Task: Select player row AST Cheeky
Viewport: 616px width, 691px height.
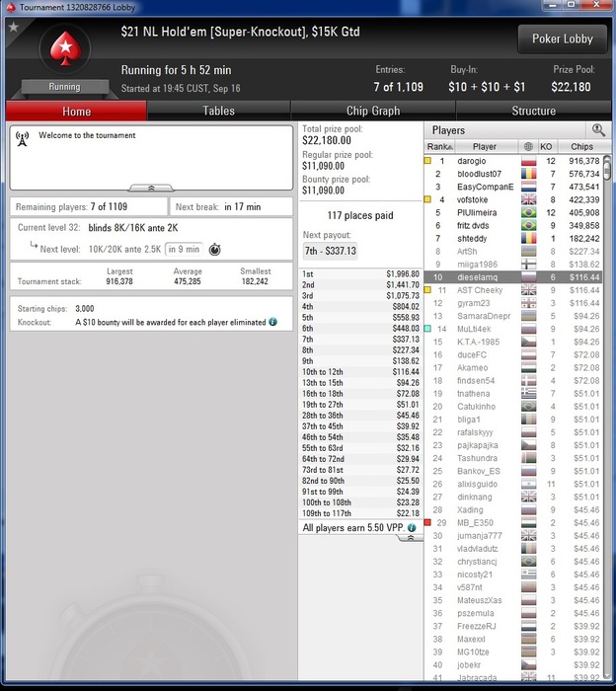Action: click(513, 290)
